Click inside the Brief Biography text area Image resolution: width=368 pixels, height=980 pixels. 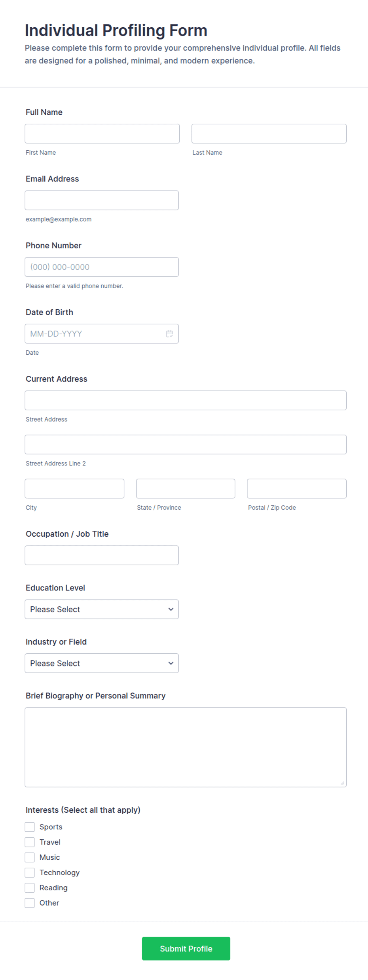click(186, 747)
